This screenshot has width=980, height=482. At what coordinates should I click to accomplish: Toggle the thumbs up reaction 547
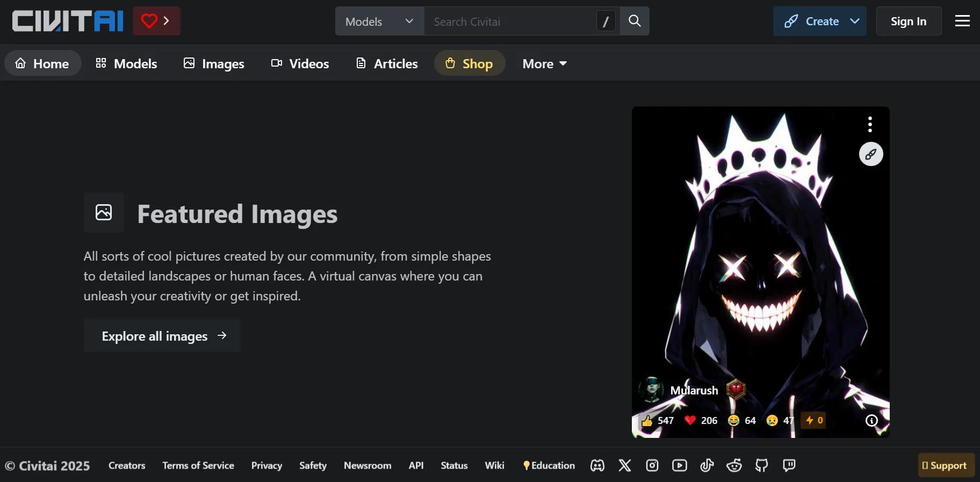[x=658, y=421]
